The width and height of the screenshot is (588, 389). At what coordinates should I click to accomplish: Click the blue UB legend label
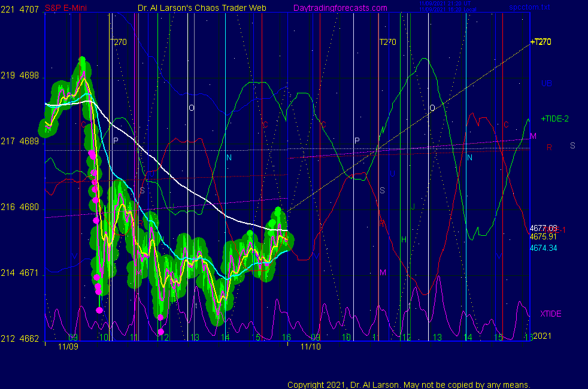pyautogui.click(x=546, y=83)
